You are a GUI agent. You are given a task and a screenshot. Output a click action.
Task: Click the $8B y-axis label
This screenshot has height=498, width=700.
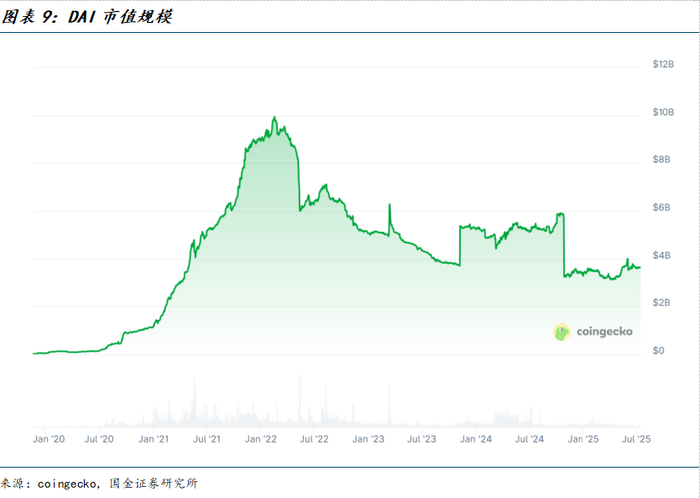tap(661, 159)
